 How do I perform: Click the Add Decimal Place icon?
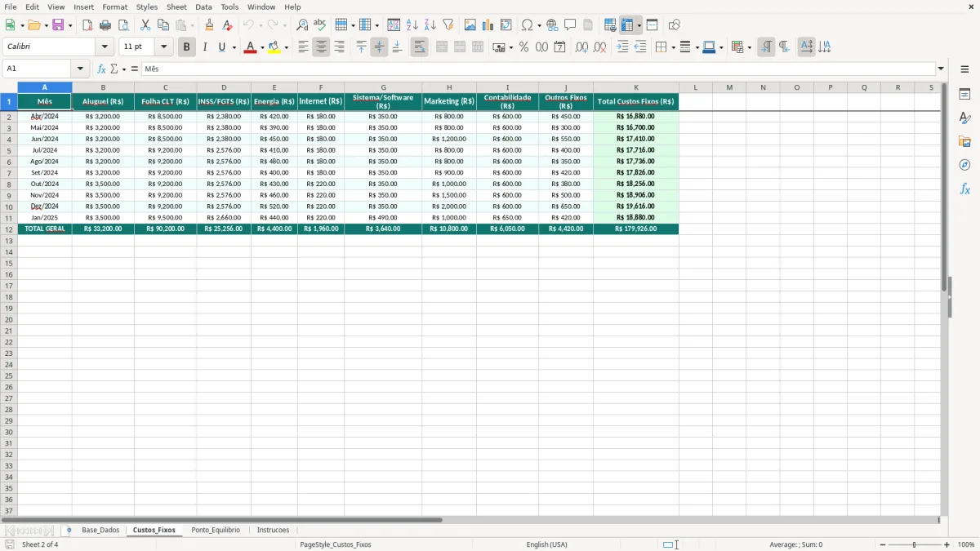(581, 47)
